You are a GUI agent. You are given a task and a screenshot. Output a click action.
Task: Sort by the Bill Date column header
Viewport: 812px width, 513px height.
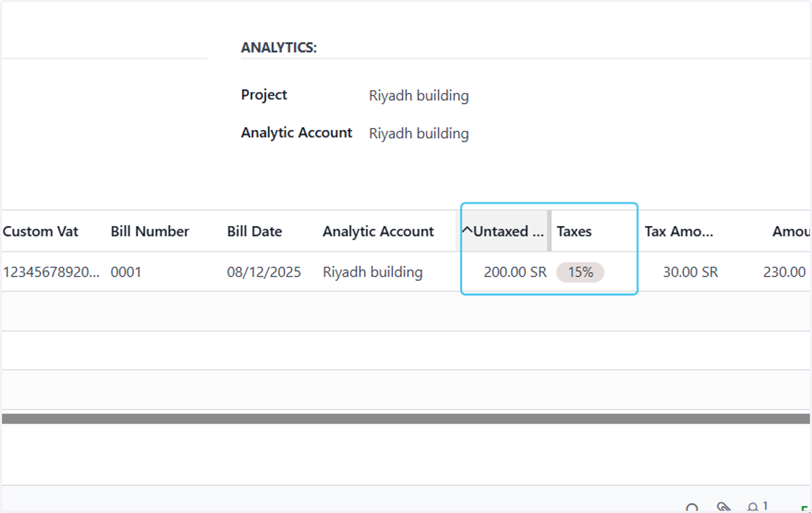pos(254,231)
